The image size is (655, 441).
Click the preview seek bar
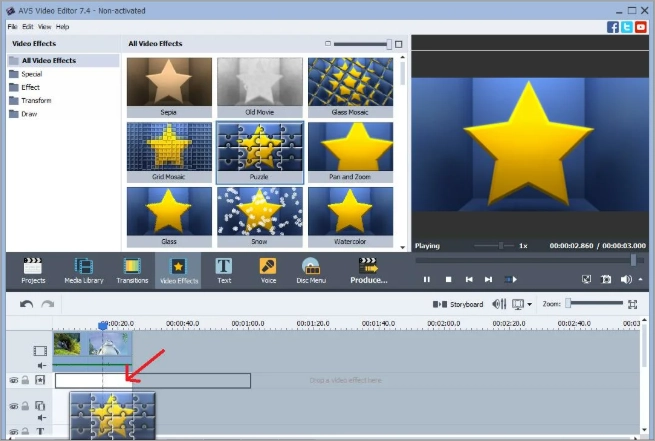pos(529,260)
